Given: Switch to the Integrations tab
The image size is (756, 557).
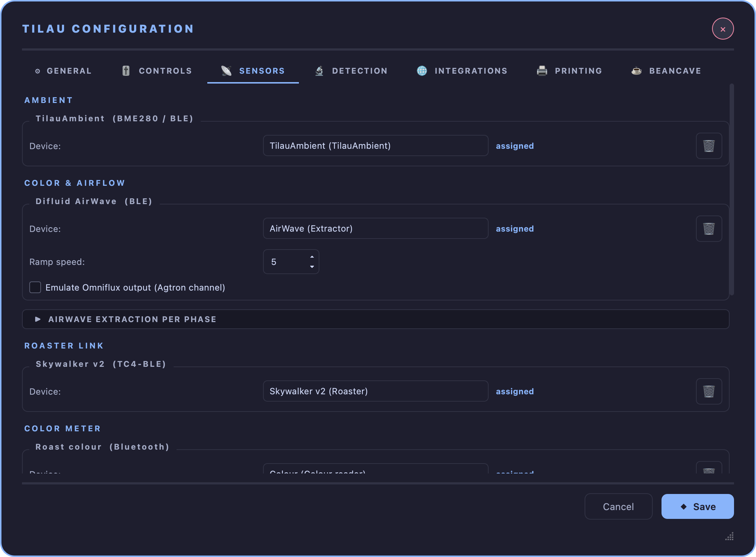Looking at the screenshot, I should 462,71.
